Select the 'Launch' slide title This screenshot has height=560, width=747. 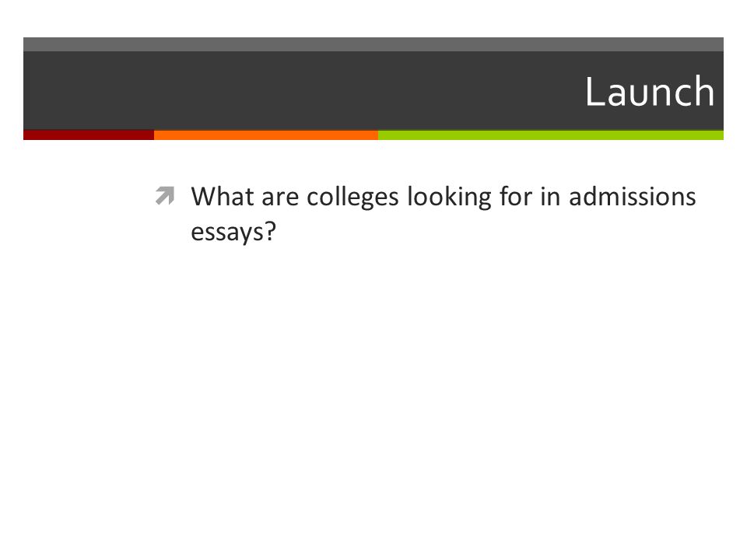point(650,92)
